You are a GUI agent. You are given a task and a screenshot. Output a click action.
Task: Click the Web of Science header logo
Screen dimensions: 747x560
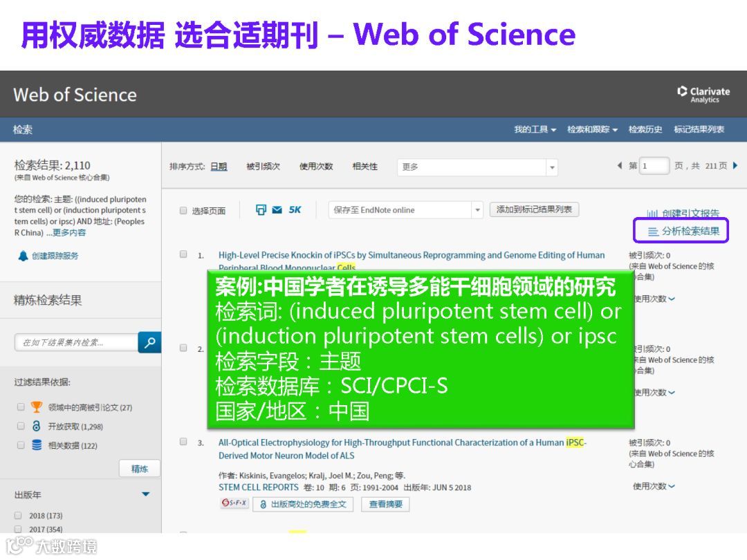pyautogui.click(x=75, y=95)
